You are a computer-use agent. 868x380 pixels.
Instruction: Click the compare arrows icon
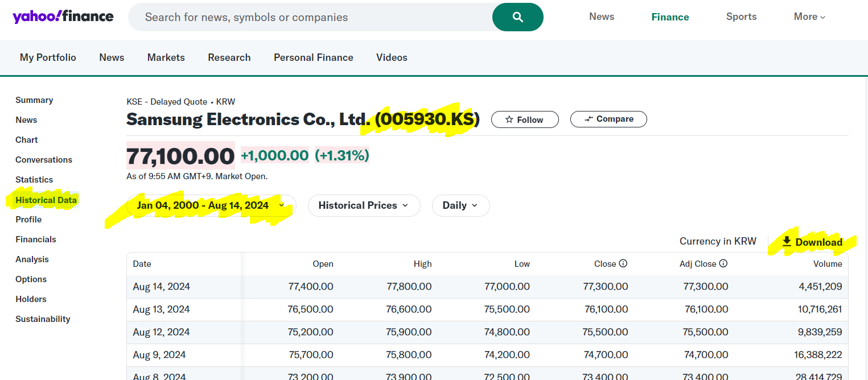coord(589,119)
